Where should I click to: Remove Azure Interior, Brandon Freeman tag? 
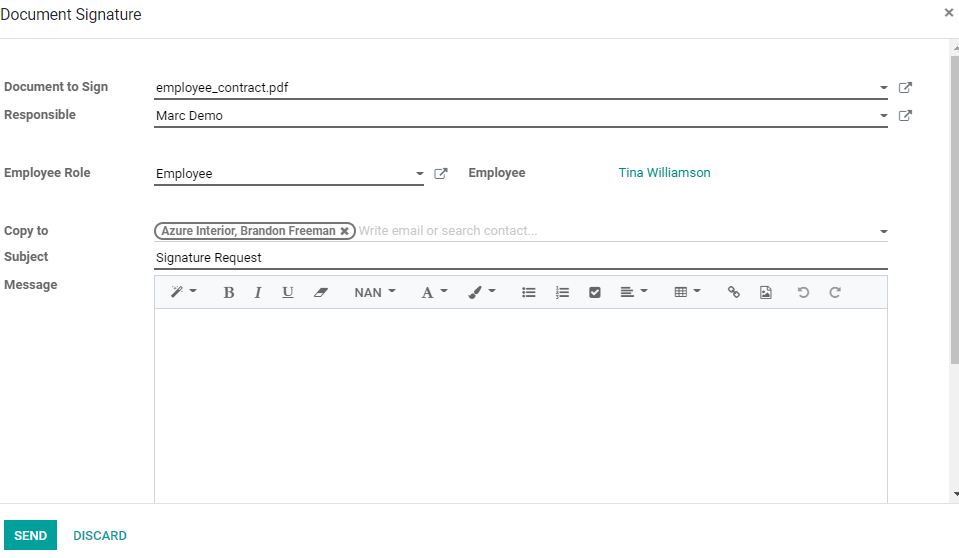(345, 231)
